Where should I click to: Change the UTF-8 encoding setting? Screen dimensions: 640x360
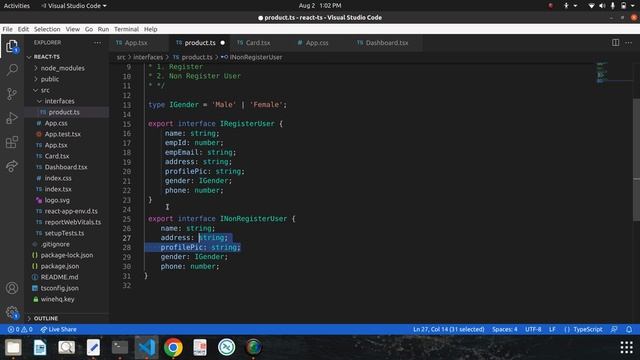tap(533, 329)
